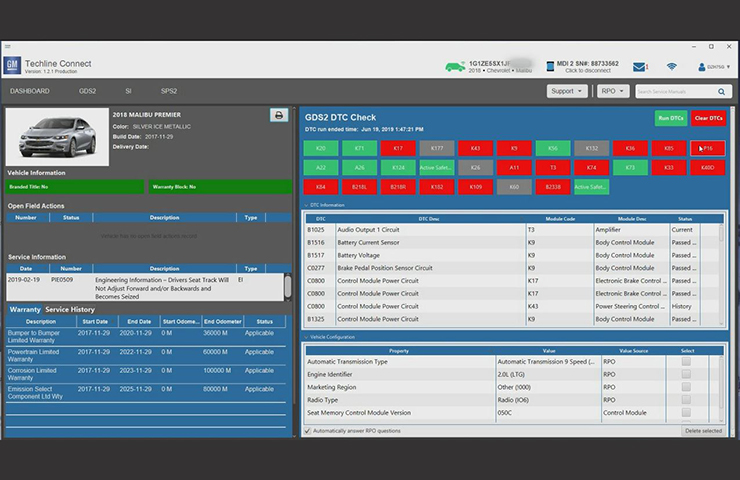The height and width of the screenshot is (480, 740).
Task: Open the Support dropdown
Action: tap(567, 91)
